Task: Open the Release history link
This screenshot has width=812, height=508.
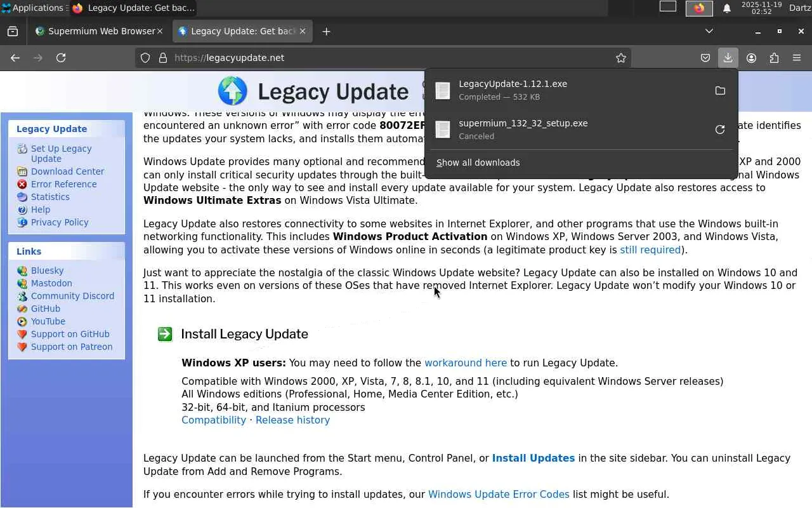Action: tap(292, 420)
